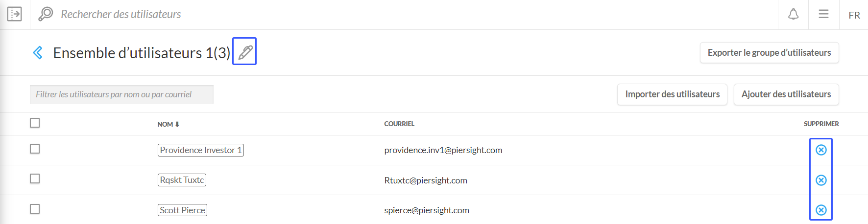Check the select-all users checkbox
This screenshot has height=224, width=868.
[x=35, y=123]
